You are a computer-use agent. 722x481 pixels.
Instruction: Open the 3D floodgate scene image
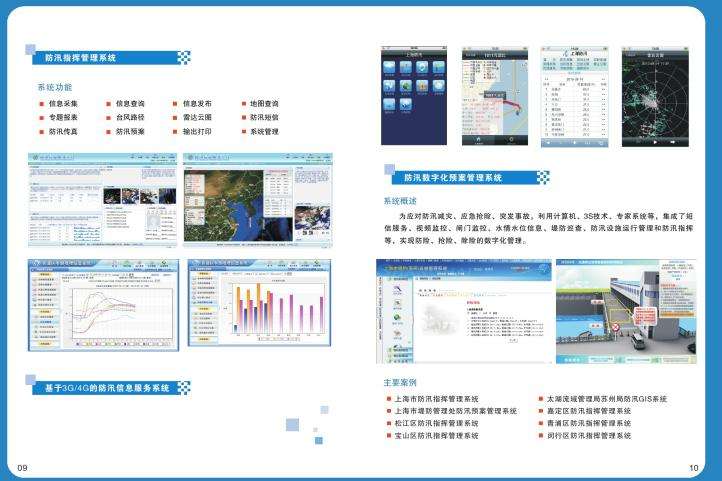coord(623,313)
